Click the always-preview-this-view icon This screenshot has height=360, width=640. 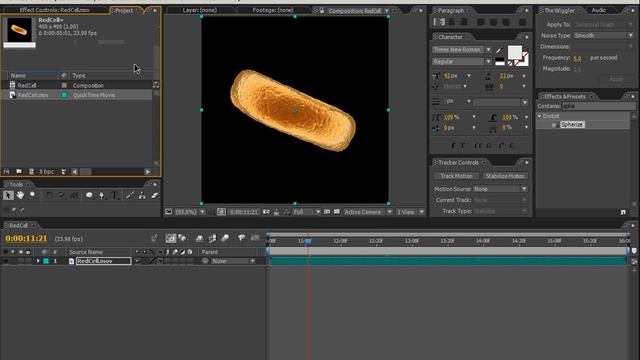169,212
